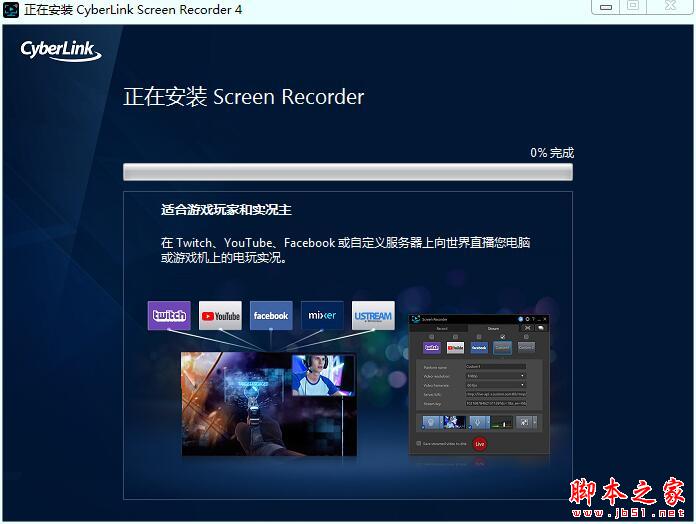Viewport: 696px width, 524px height.
Task: Choose the small Twitch tile in preview window
Action: pyautogui.click(x=432, y=347)
